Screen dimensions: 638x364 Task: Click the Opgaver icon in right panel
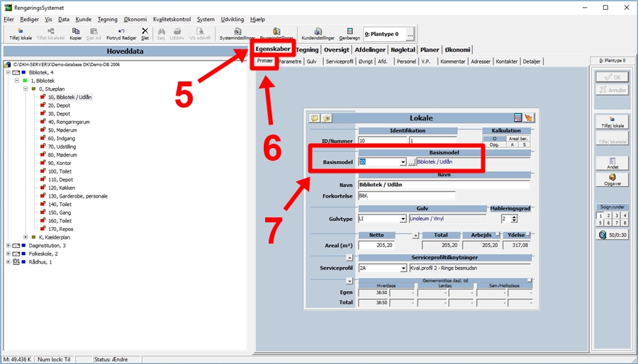pyautogui.click(x=612, y=180)
